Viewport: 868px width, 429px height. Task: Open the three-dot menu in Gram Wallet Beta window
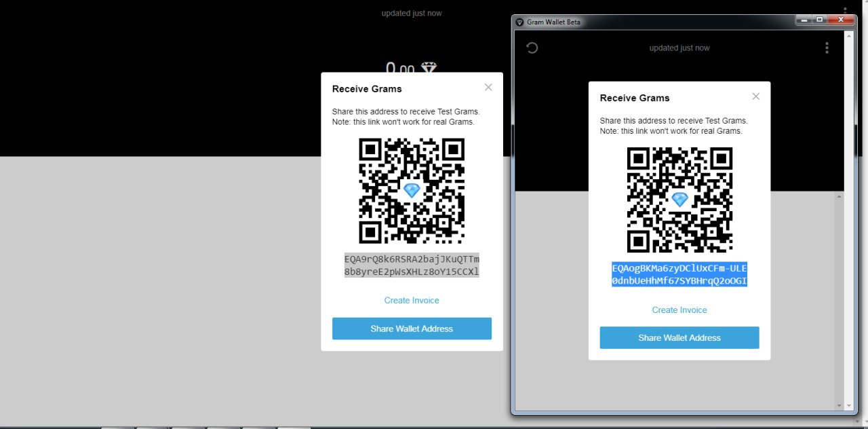(827, 48)
